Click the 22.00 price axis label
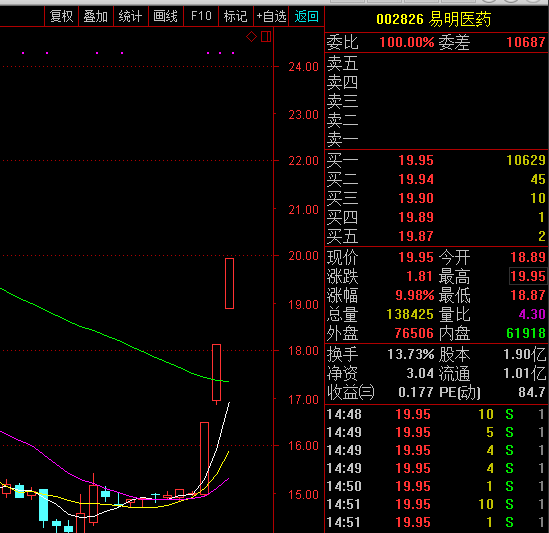The width and height of the screenshot is (549, 533). coord(303,161)
